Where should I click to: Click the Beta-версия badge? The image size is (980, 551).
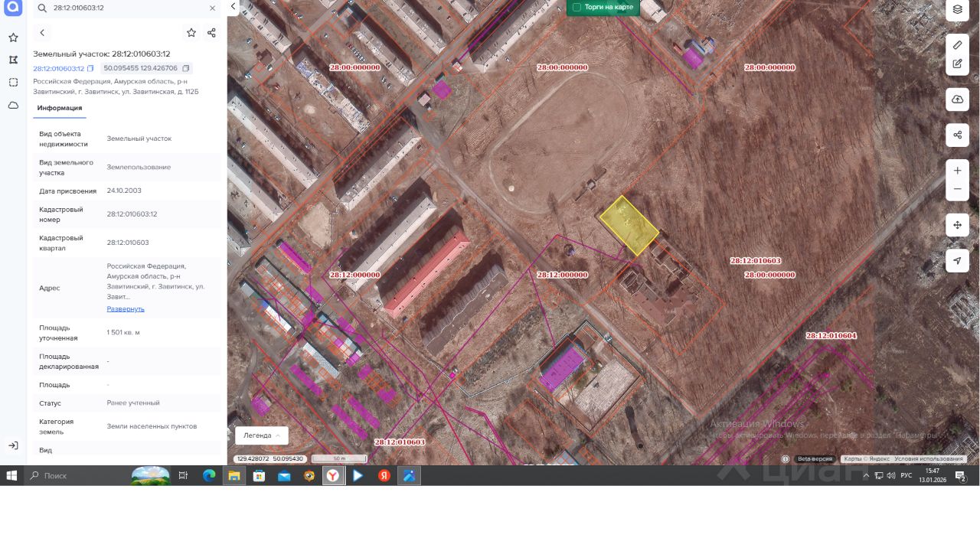[815, 459]
